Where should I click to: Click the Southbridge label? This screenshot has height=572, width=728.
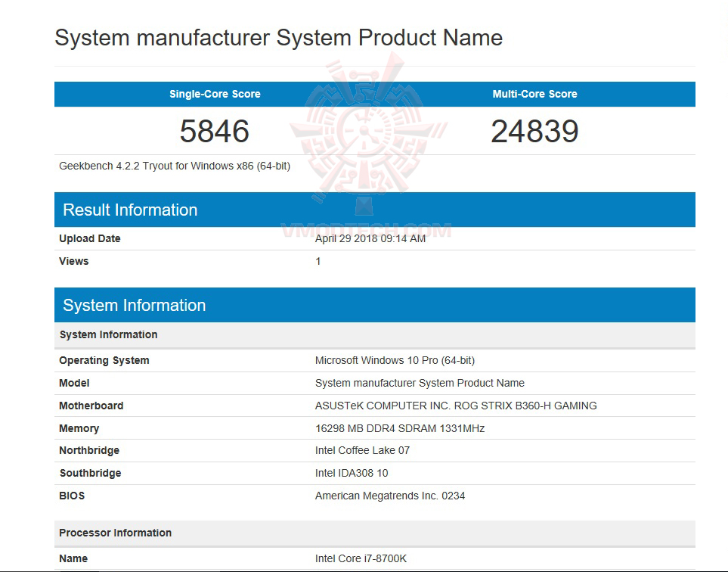(x=90, y=473)
